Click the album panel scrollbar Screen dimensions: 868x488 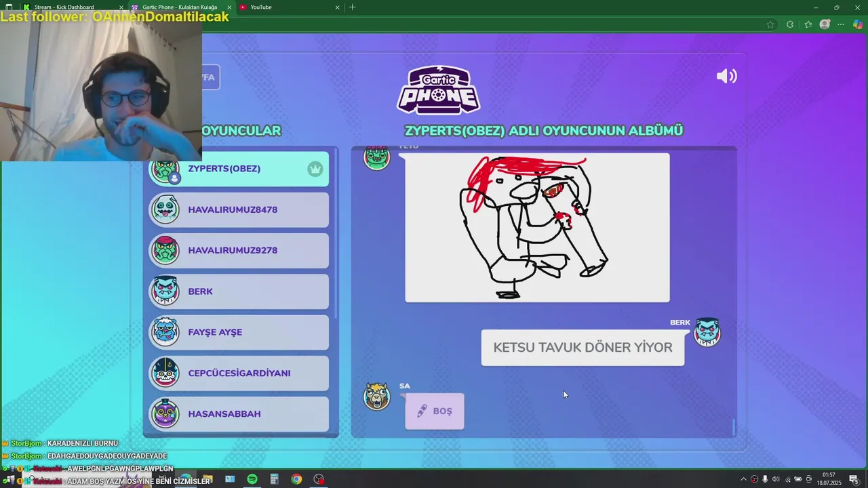click(734, 427)
